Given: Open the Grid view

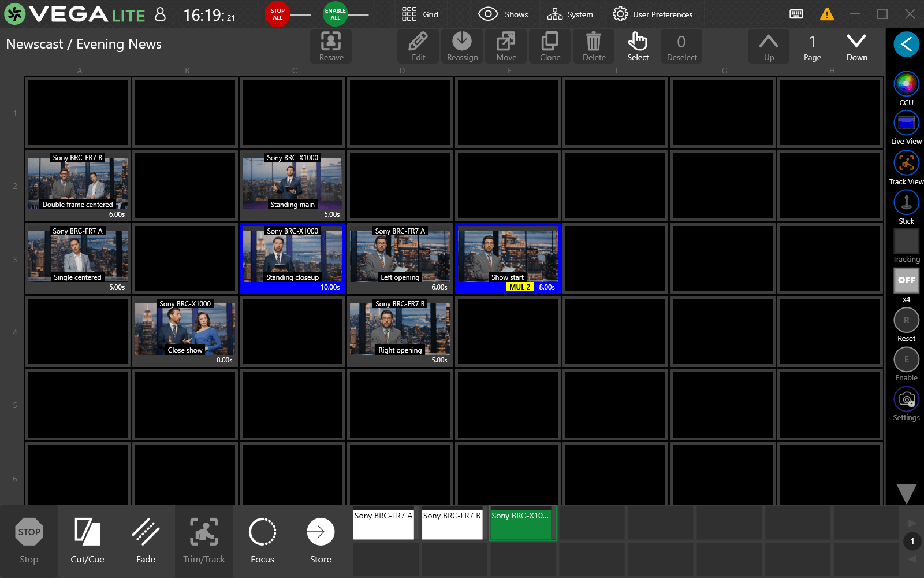Looking at the screenshot, I should point(420,14).
